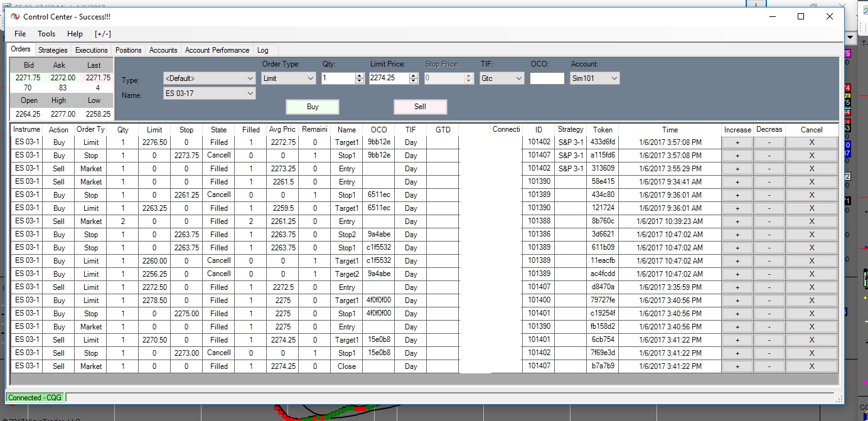Click the Limit Price stepper arrows
Viewport: 868px width, 421px height.
tap(414, 78)
